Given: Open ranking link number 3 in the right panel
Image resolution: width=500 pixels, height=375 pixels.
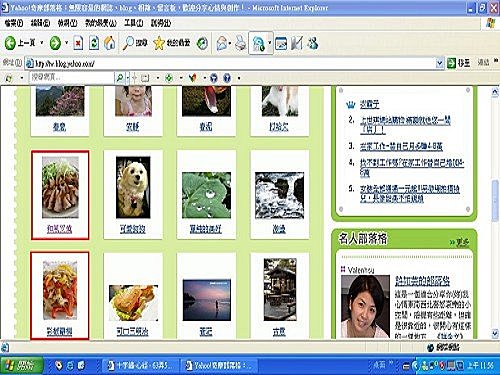Looking at the screenshot, I should [x=401, y=146].
